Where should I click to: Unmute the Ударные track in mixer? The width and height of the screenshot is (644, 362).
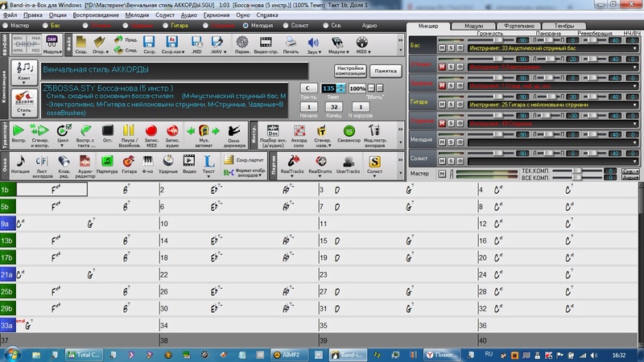click(442, 86)
